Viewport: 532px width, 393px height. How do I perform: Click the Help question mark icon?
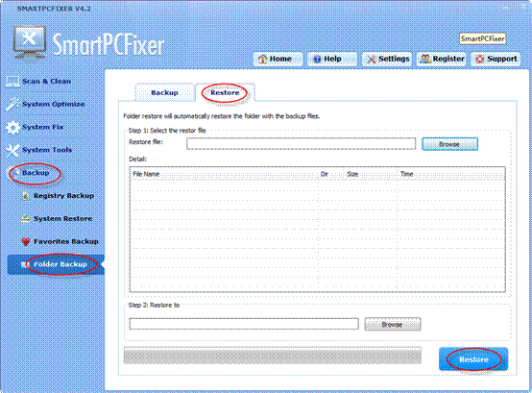pos(317,59)
